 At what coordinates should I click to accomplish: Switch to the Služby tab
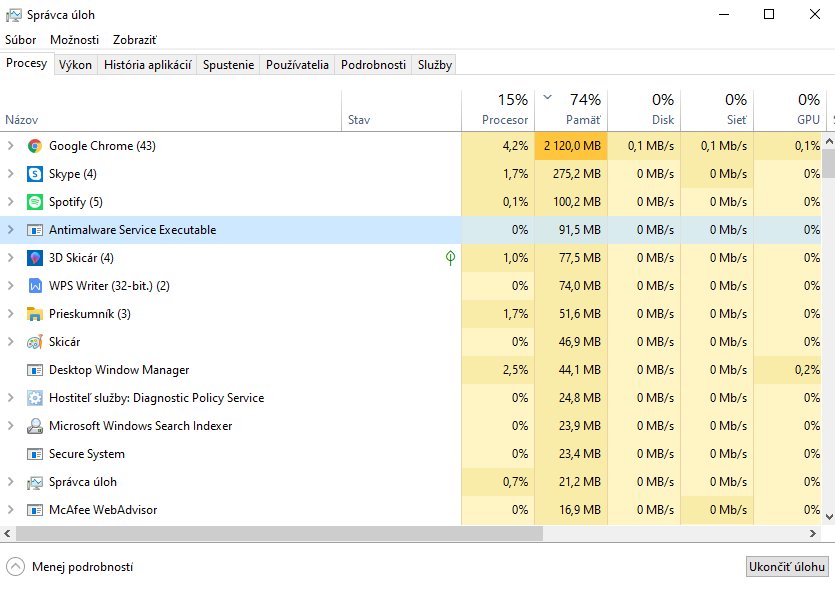pos(435,65)
